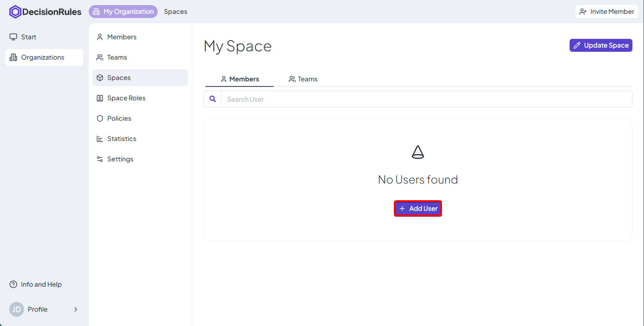Select the Members tab in My Space
Viewport: 644px width, 326px height.
tap(239, 79)
